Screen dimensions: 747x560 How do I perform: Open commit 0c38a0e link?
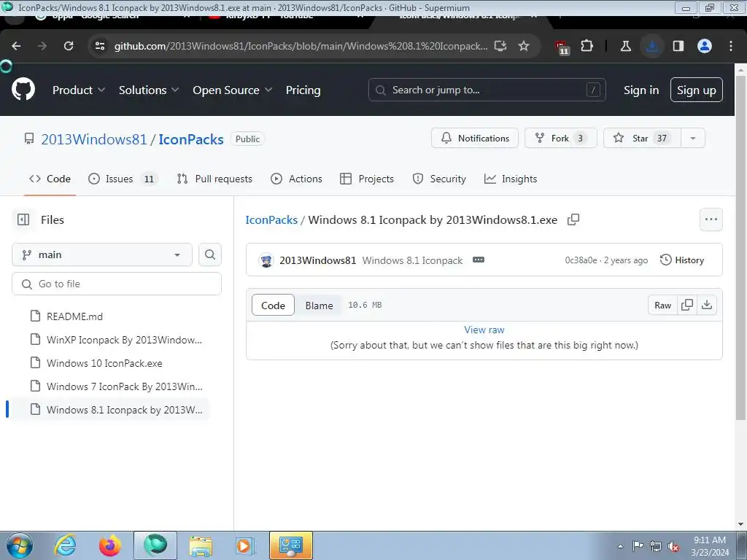[x=581, y=260]
